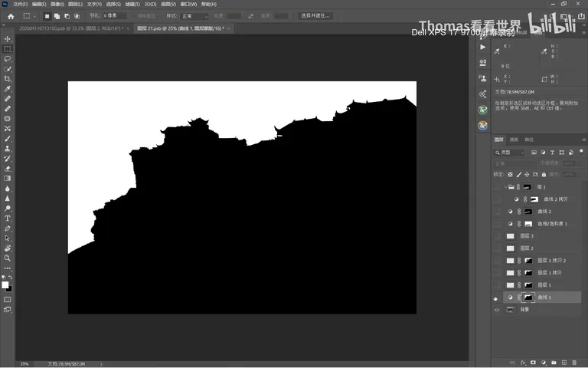Select the Blur tool
This screenshot has height=368, width=588.
pos(7,189)
